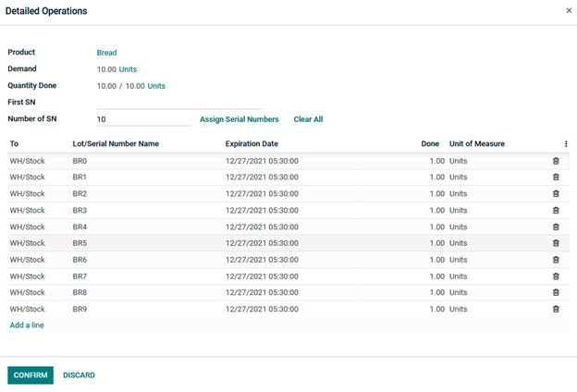Delete the BR1 serial number line

[x=556, y=178]
